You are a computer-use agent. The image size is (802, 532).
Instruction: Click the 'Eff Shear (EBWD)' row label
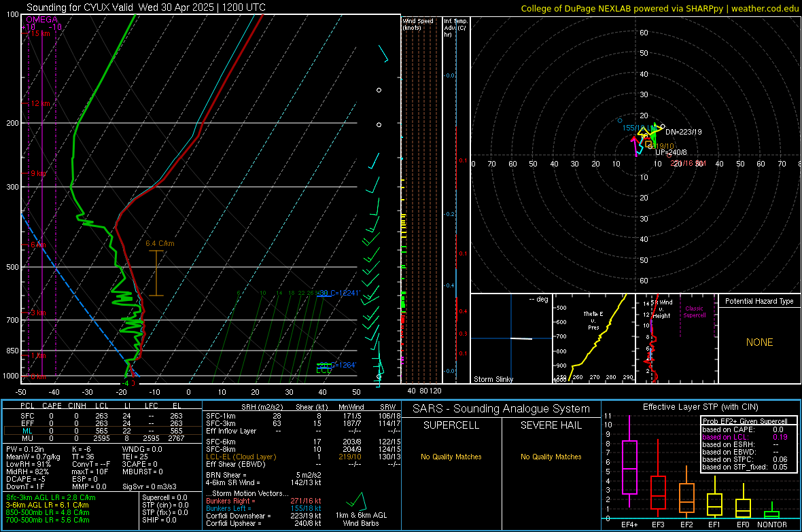[235, 465]
